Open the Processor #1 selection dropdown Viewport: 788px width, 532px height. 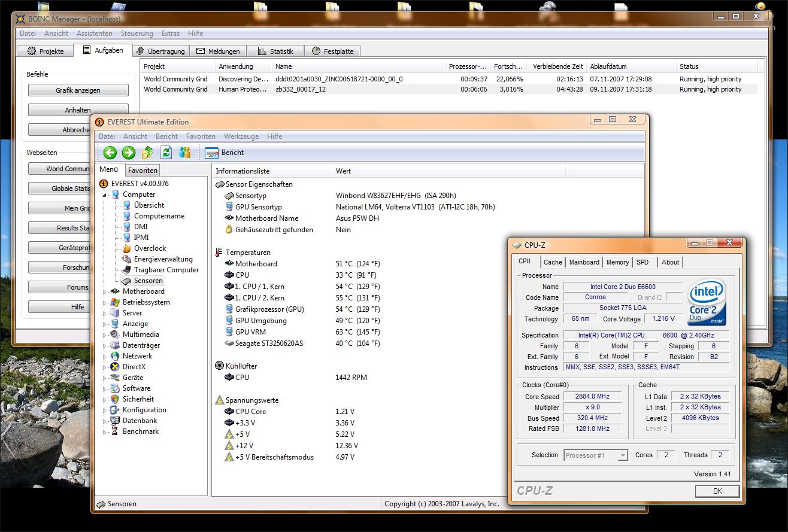coord(623,455)
